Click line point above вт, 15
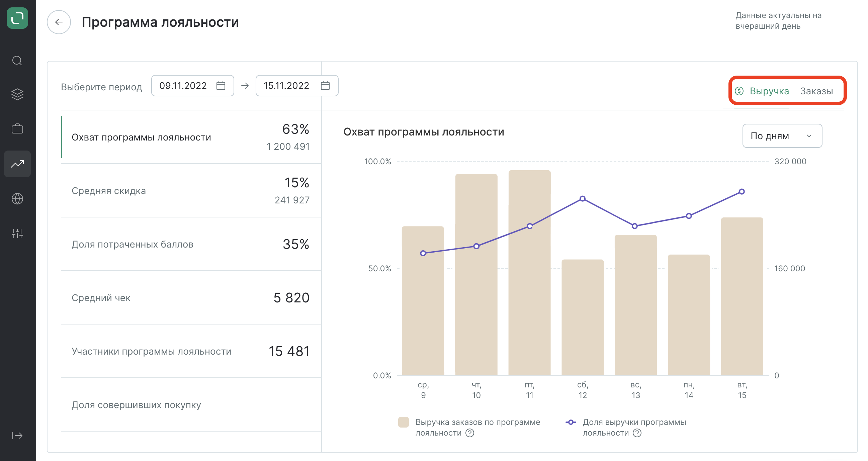This screenshot has height=461, width=868. point(742,191)
